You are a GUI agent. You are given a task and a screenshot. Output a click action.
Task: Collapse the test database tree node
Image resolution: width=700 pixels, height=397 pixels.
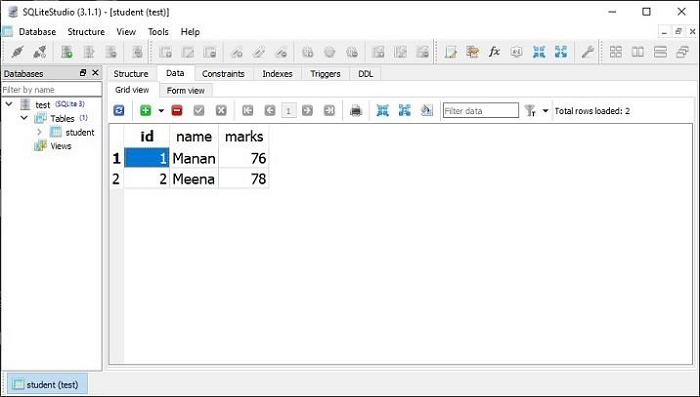(x=9, y=104)
